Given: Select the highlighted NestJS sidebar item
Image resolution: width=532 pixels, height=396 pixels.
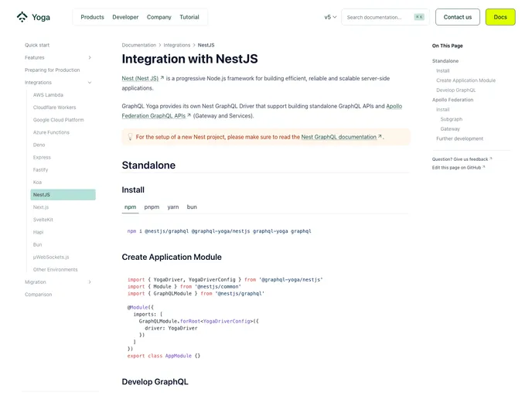Looking at the screenshot, I should (x=63, y=195).
